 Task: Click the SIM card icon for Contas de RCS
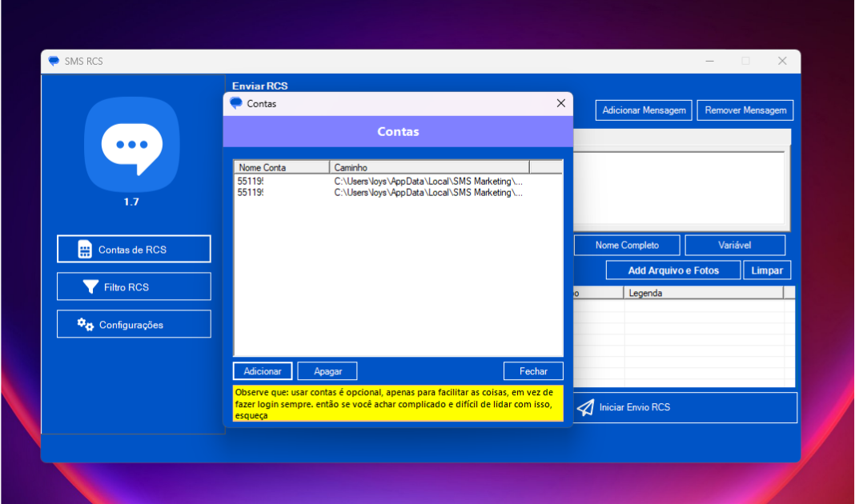(85, 250)
